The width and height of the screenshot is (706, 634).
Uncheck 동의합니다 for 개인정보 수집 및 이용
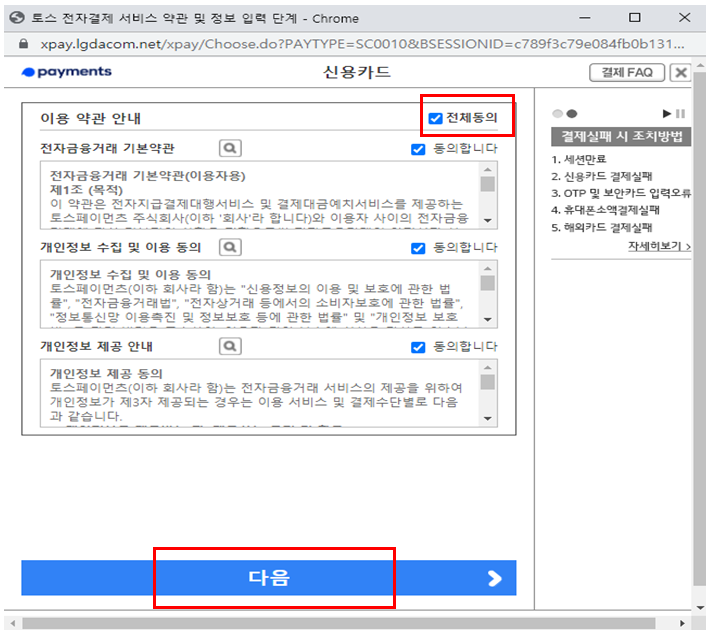(x=418, y=248)
